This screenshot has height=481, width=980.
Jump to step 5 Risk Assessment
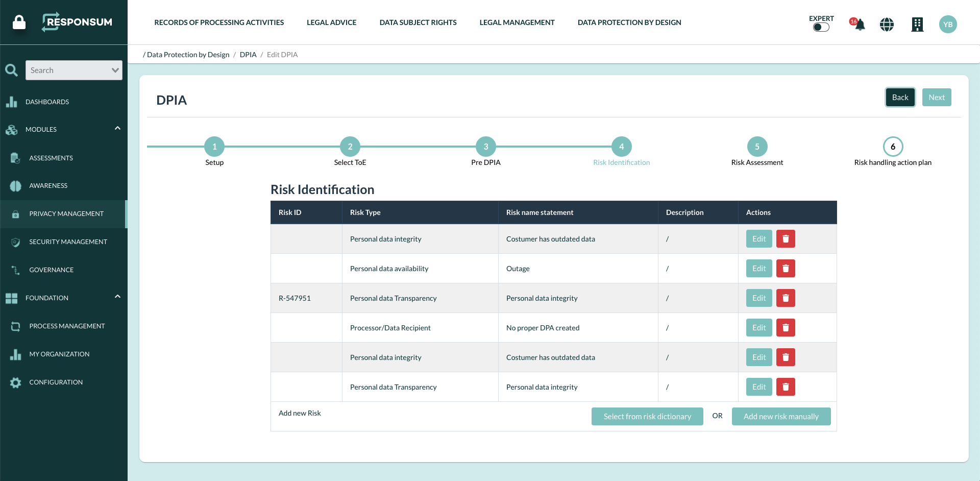click(757, 147)
